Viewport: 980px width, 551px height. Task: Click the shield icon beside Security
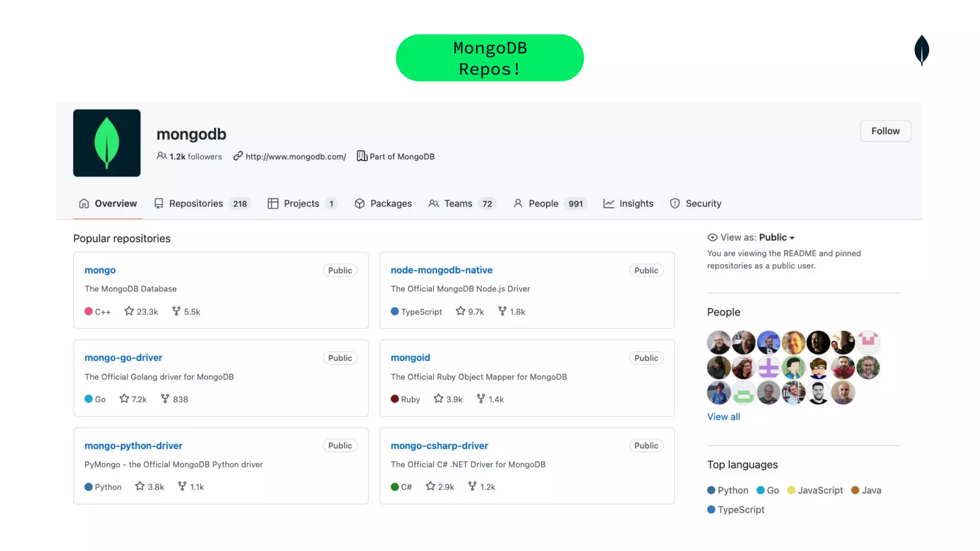[x=675, y=203]
